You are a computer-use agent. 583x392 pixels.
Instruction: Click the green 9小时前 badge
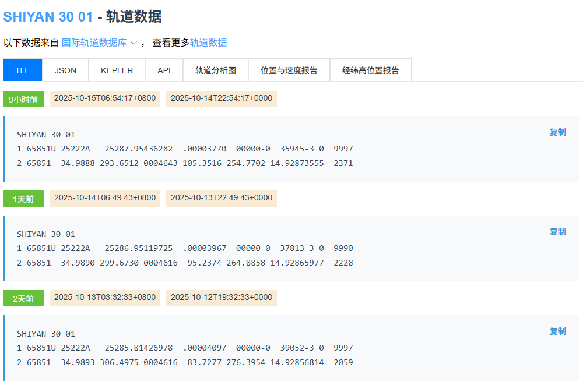pyautogui.click(x=23, y=99)
